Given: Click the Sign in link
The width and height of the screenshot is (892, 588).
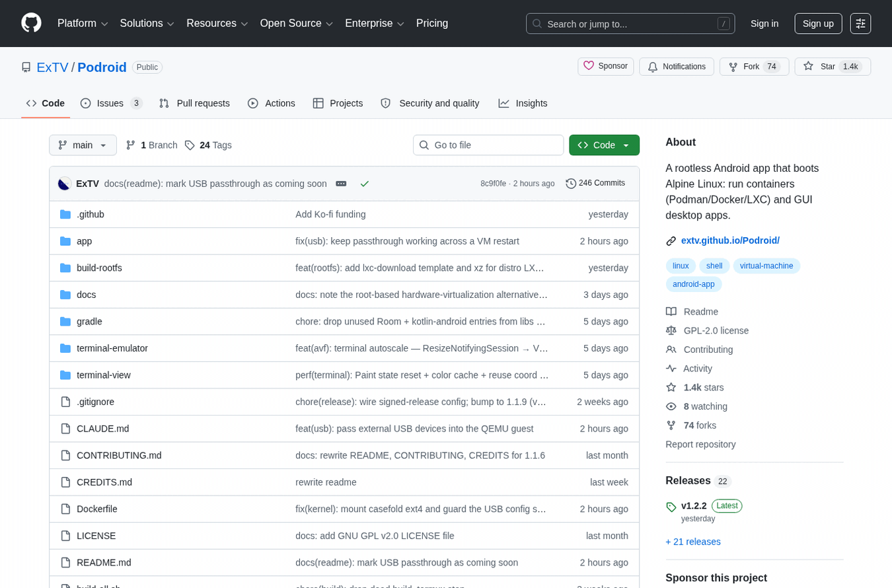Looking at the screenshot, I should point(764,24).
